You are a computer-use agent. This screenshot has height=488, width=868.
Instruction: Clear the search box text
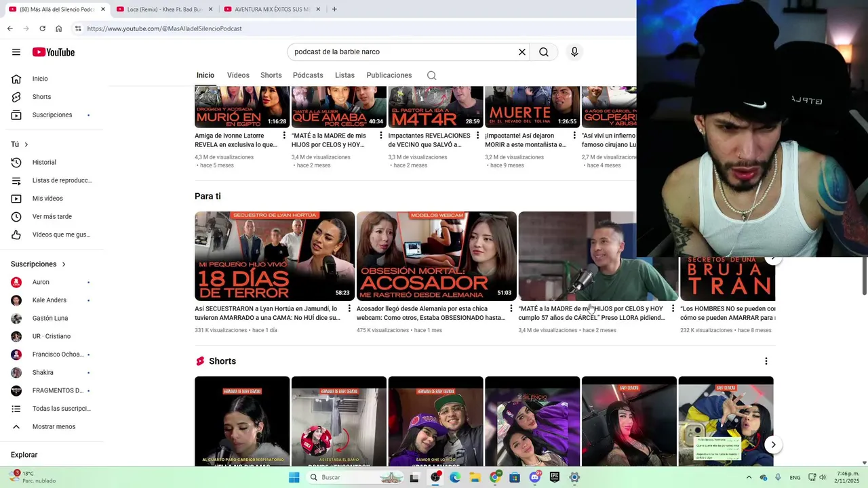(x=522, y=52)
